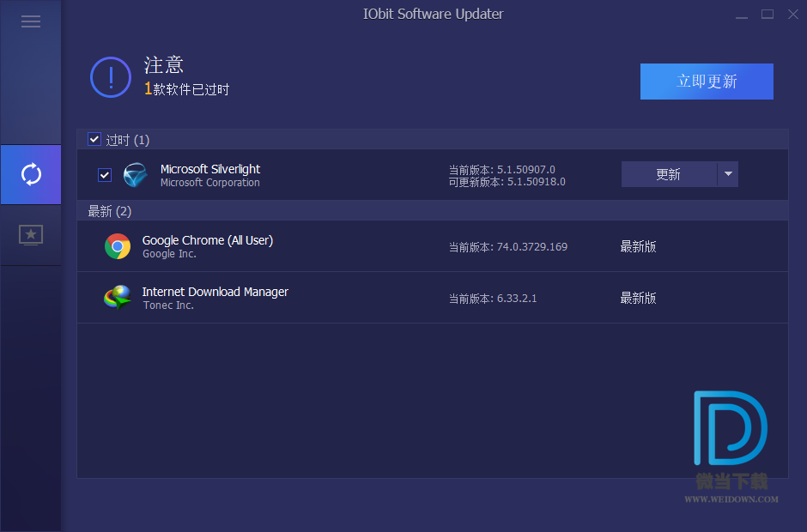Close the IObit Software Updater window

793,15
